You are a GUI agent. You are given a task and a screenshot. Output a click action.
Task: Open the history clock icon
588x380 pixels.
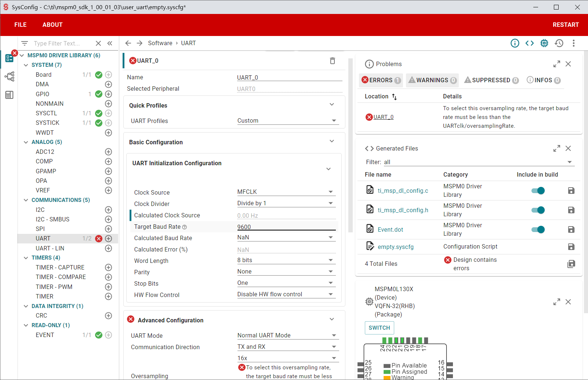[559, 43]
